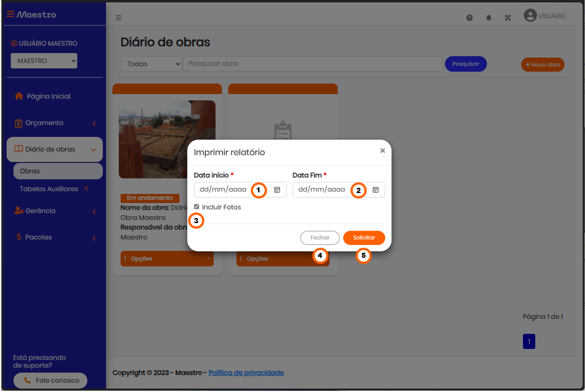Screen dimensions: 585x392
Task: Click the Fechar button
Action: coord(320,238)
